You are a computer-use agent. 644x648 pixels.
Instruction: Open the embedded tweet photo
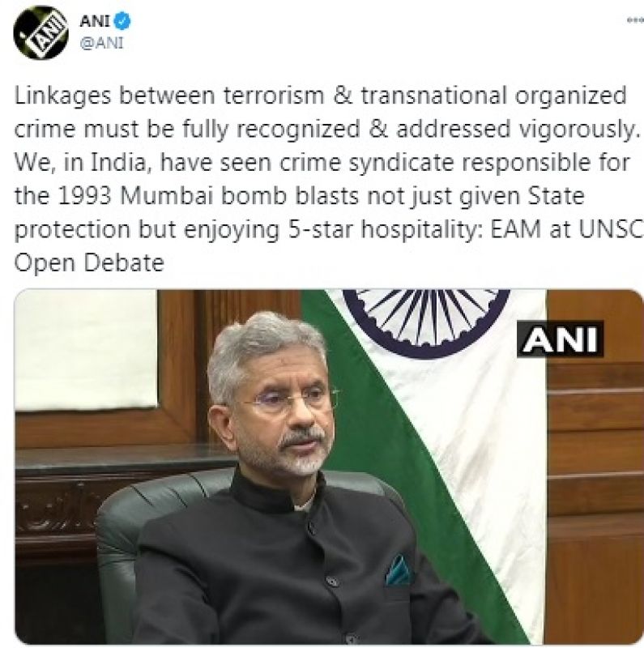pyautogui.click(x=329, y=467)
